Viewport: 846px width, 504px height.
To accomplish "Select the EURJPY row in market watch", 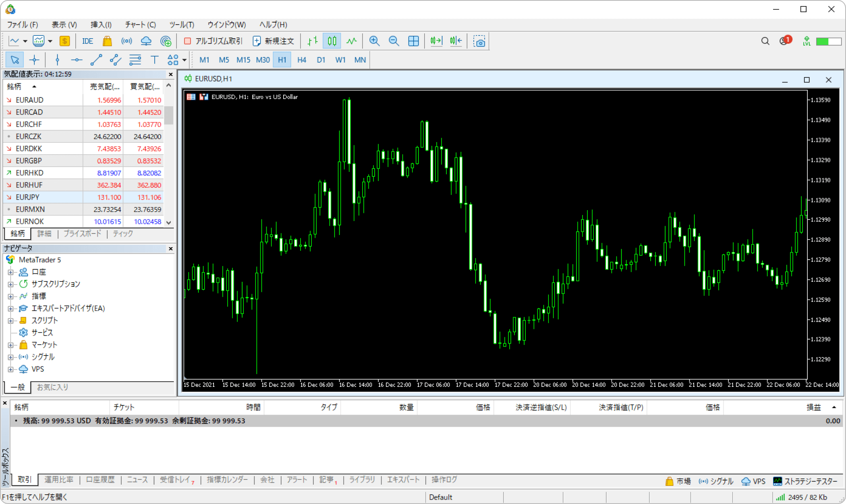I will pos(83,197).
